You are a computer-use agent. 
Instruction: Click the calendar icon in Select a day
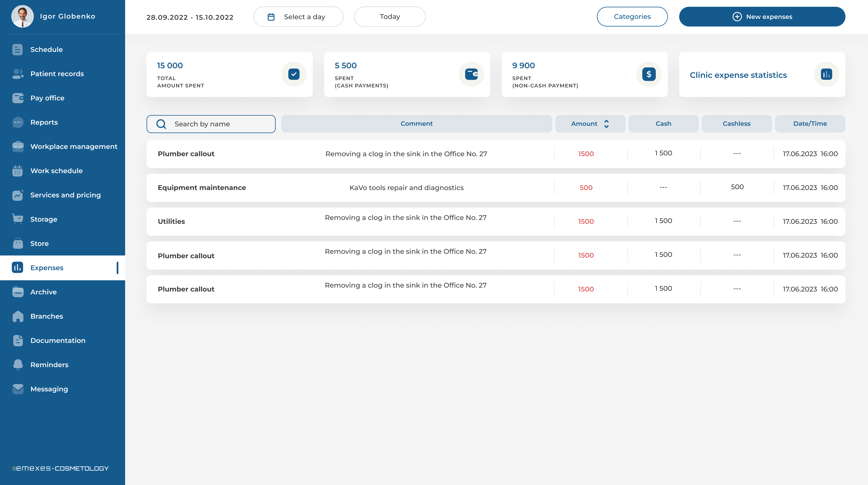pos(271,17)
